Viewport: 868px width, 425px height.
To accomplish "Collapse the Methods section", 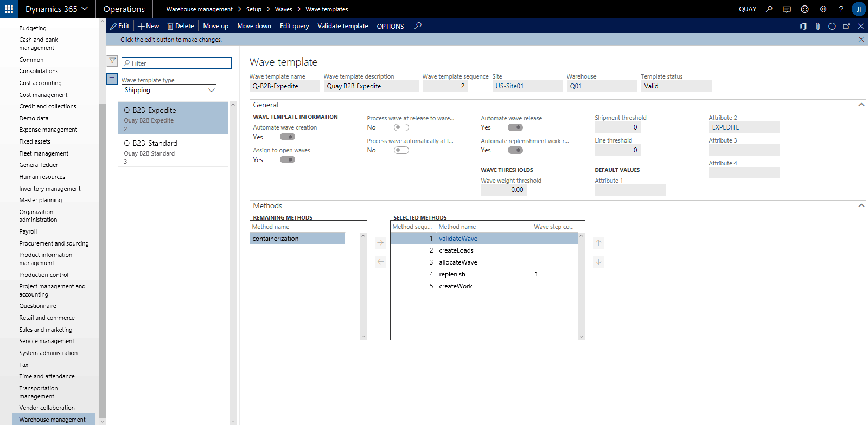I will tap(861, 205).
